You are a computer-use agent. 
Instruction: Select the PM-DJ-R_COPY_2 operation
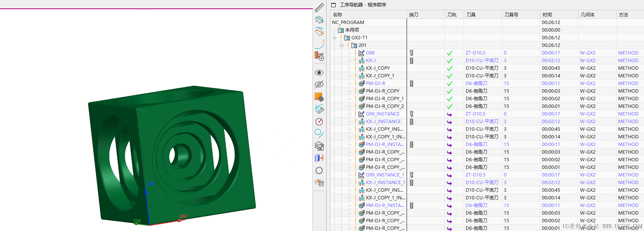click(384, 106)
